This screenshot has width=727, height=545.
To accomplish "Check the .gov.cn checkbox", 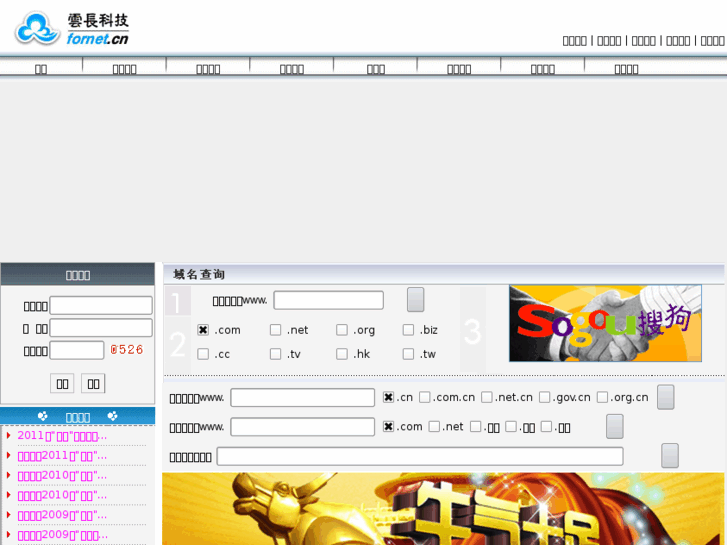I will pyautogui.click(x=544, y=397).
